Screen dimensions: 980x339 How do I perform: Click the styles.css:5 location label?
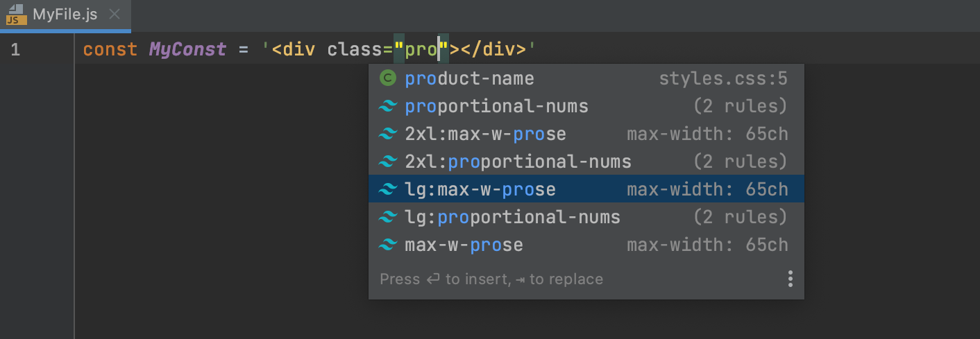coord(723,79)
